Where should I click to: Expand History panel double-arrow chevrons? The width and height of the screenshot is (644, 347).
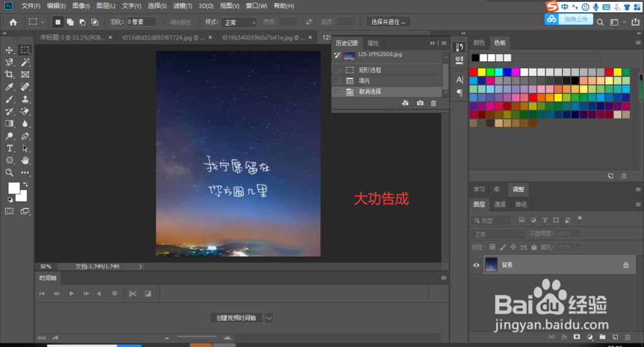tap(432, 43)
